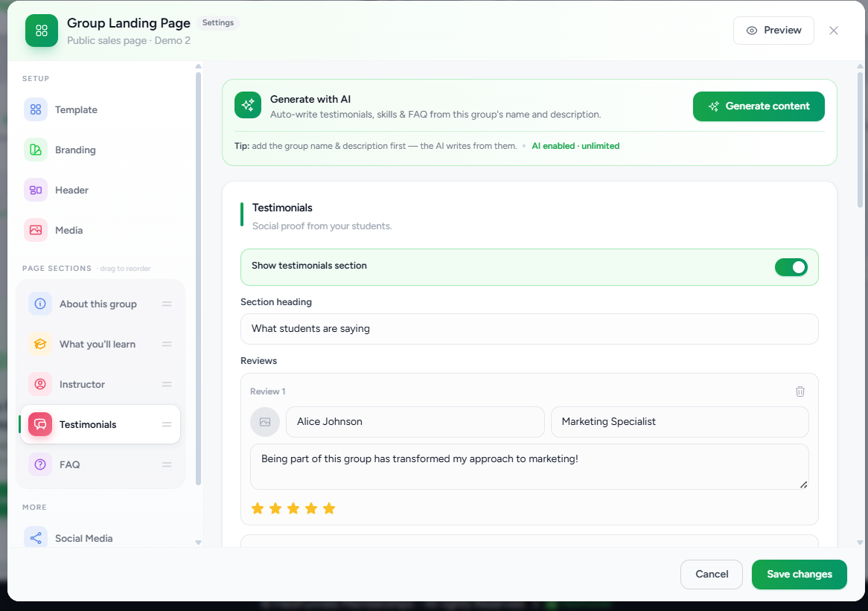Screen dimensions: 868x611
Task: Click the What you'll learn graduation cap icon
Action: (x=40, y=345)
